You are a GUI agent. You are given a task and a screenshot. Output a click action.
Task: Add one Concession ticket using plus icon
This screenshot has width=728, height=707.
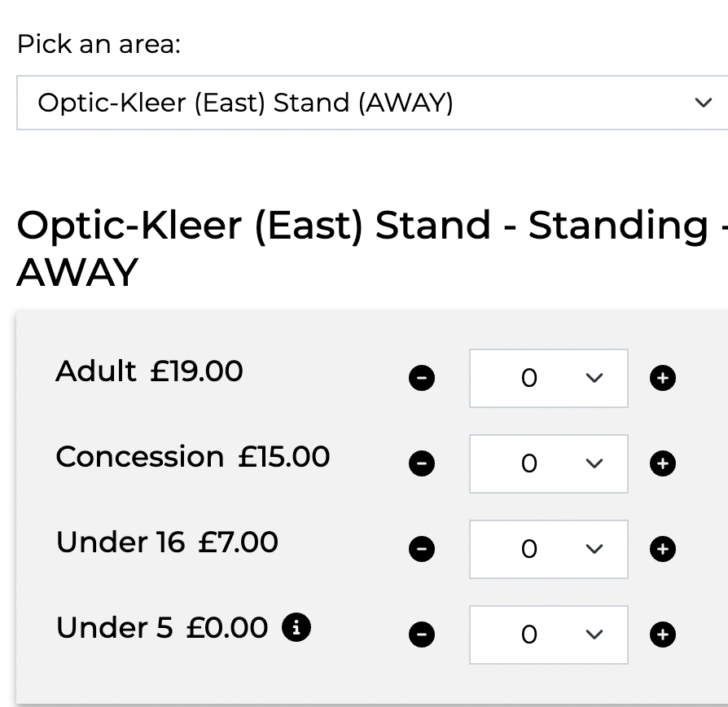(663, 463)
